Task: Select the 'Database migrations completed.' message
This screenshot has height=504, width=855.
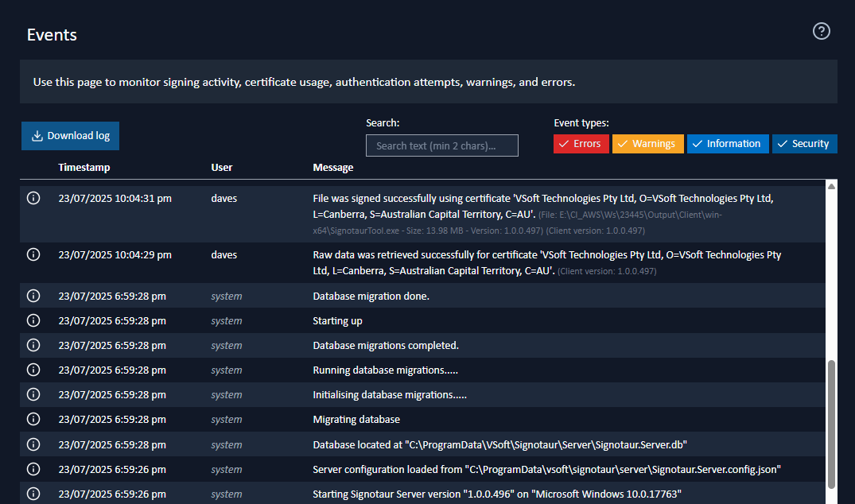Action: [386, 345]
